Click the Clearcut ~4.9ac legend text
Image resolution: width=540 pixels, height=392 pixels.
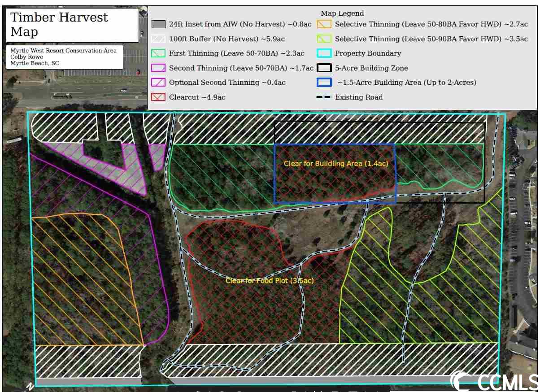point(197,97)
